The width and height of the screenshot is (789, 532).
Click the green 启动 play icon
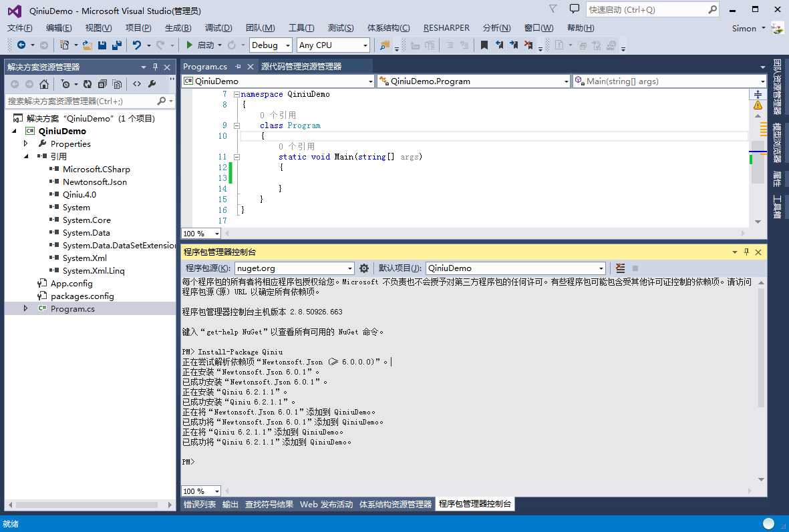[x=189, y=45]
